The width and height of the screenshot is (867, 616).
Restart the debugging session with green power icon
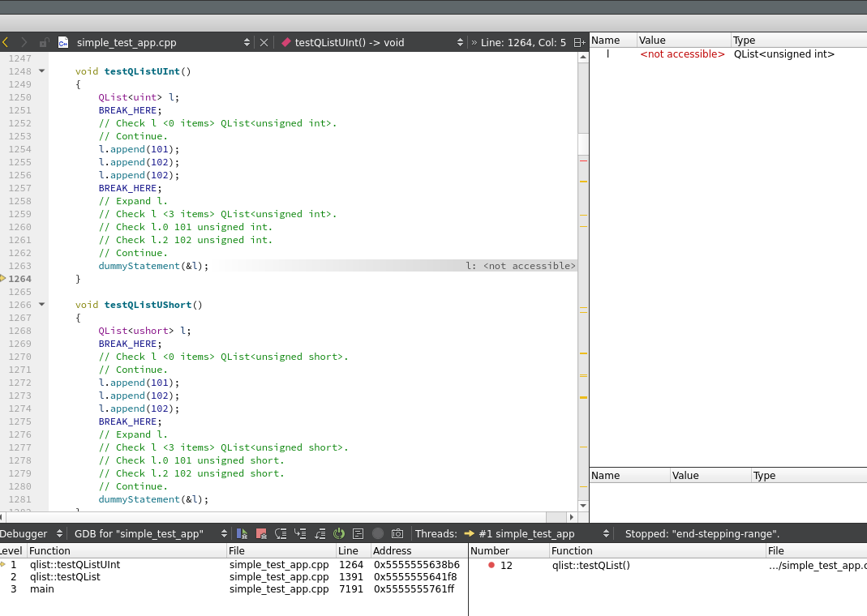(339, 534)
